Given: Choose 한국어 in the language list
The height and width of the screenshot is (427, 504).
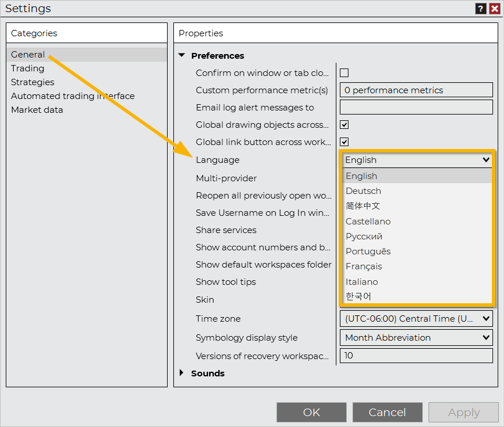Looking at the screenshot, I should coord(418,296).
